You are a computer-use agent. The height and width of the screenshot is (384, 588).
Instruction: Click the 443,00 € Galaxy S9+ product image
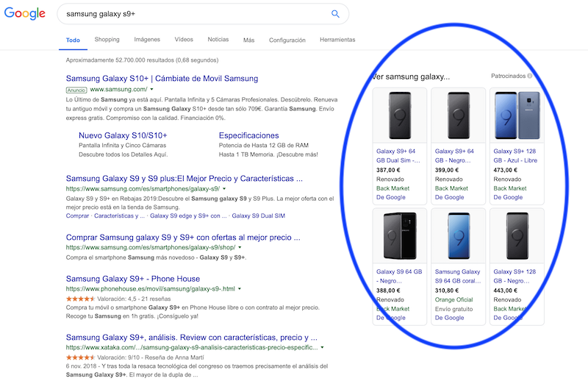[517, 235]
